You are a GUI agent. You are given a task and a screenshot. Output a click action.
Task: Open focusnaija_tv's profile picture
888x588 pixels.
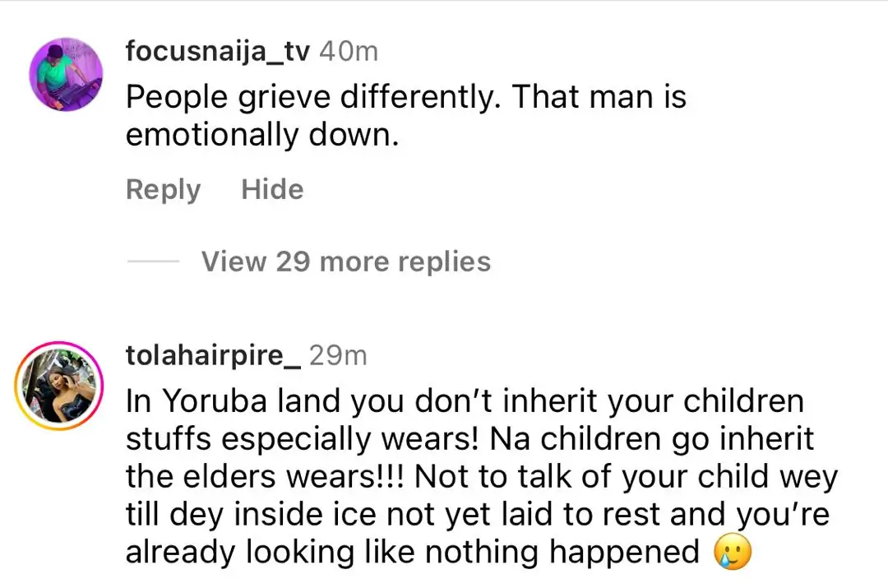tap(67, 75)
